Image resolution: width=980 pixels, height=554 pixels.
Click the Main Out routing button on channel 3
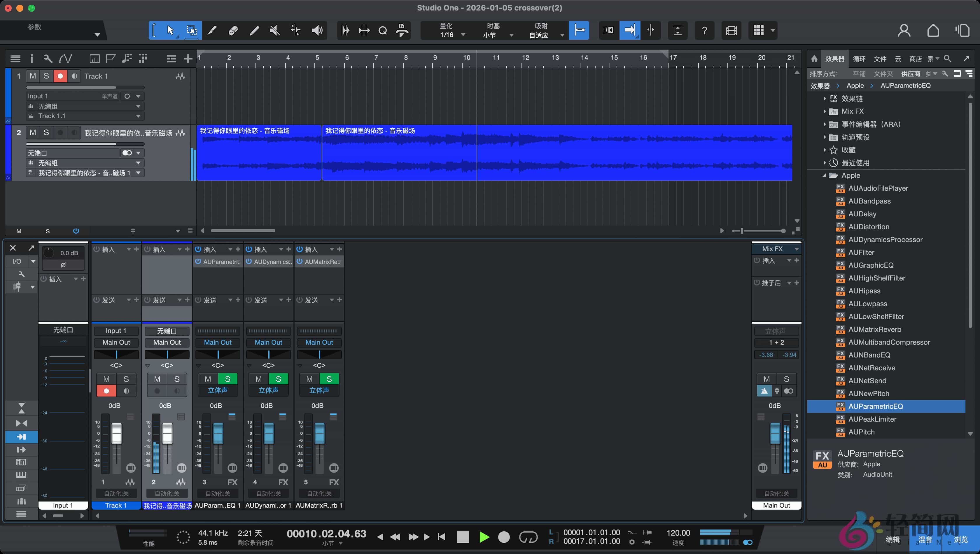coord(217,342)
